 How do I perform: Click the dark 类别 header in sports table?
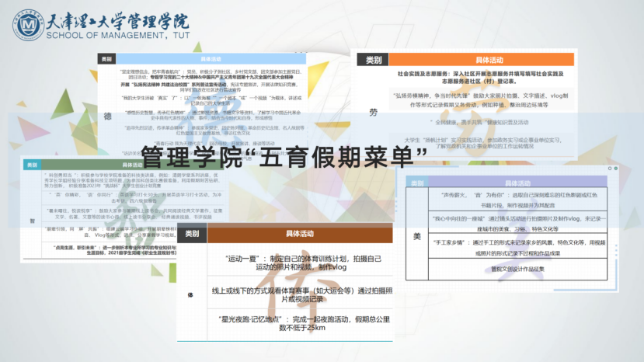click(191, 233)
